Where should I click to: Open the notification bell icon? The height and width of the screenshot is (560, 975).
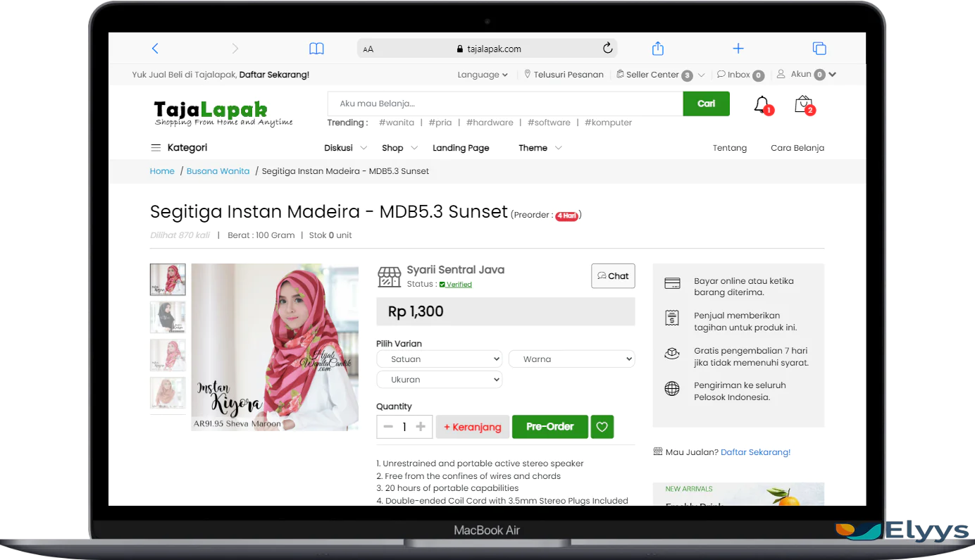pyautogui.click(x=762, y=105)
